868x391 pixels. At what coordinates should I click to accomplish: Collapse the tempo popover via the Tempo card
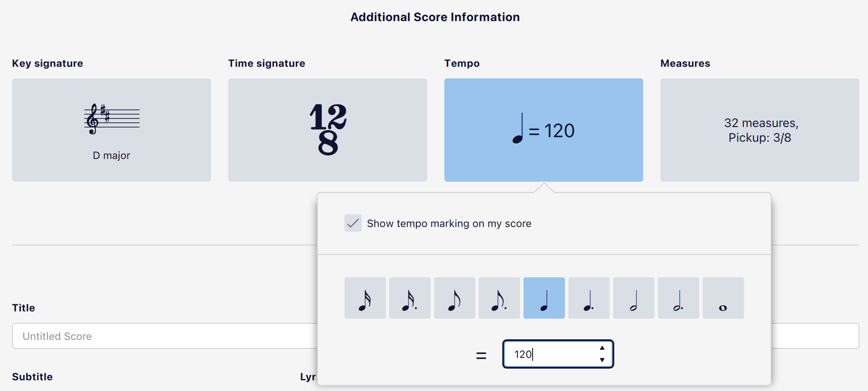[x=544, y=129]
